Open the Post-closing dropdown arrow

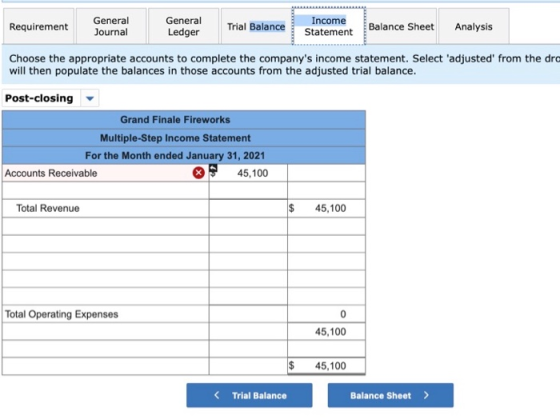point(90,98)
